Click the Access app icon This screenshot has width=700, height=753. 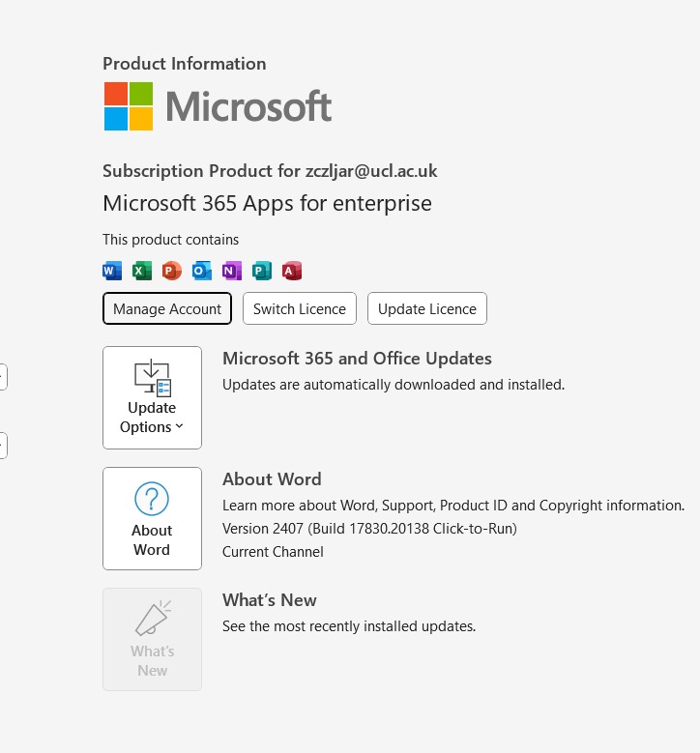point(292,271)
